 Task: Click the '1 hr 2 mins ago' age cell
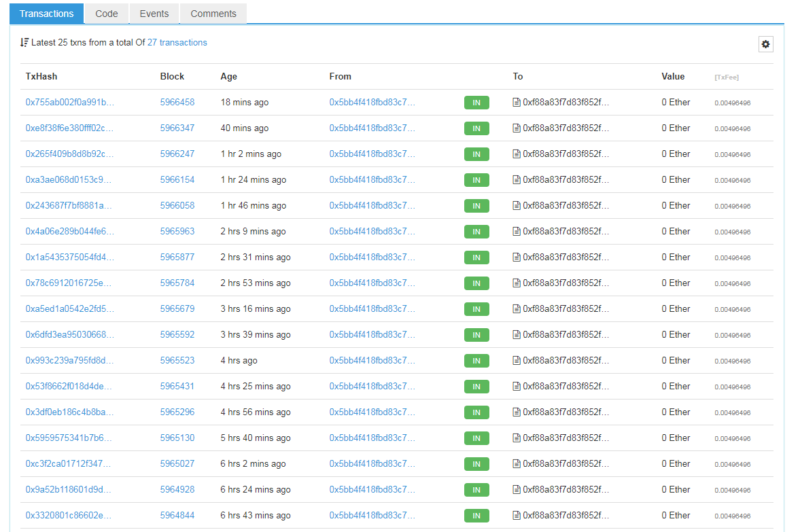[251, 154]
